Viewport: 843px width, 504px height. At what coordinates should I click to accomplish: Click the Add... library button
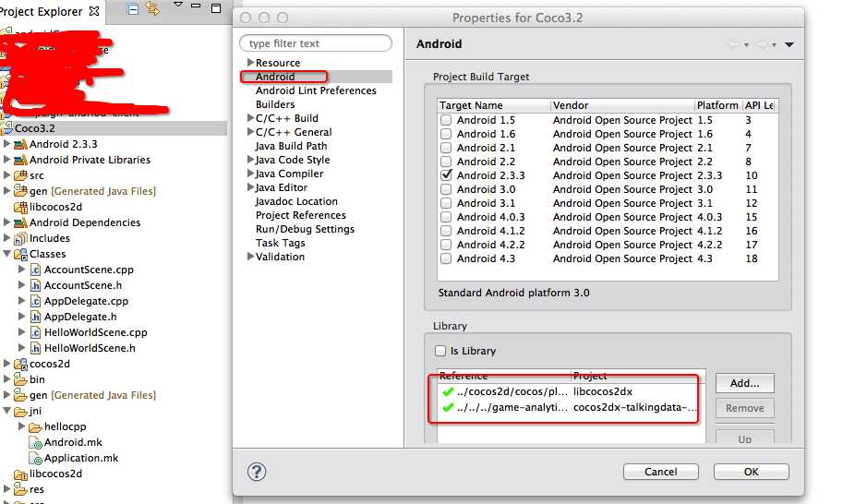click(x=744, y=383)
